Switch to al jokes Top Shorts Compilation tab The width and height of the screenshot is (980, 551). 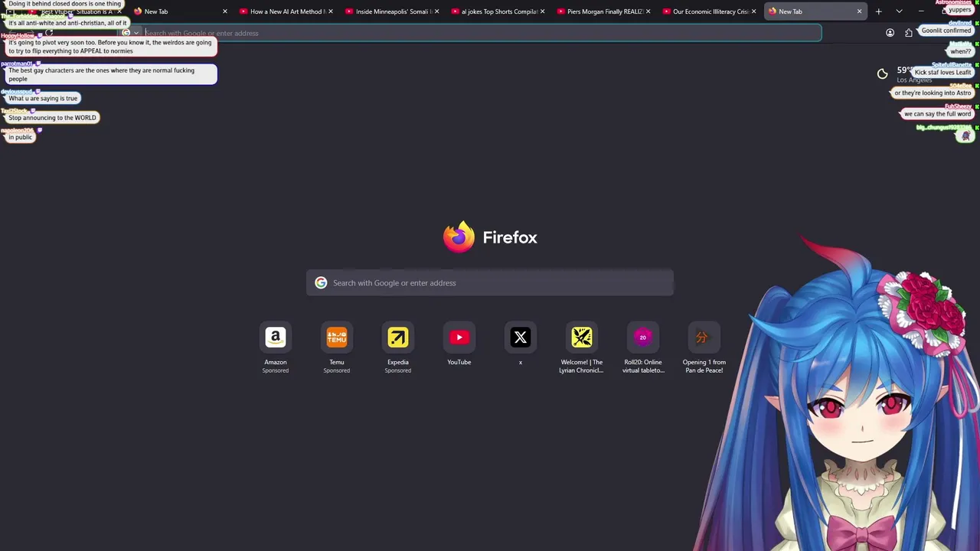[x=496, y=11]
